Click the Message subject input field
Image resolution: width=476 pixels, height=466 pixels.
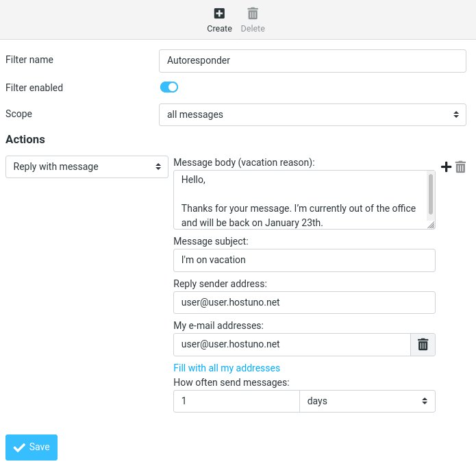point(304,260)
